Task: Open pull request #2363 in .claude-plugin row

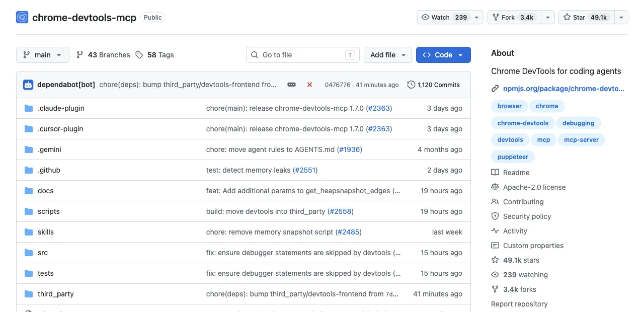Action: (378, 108)
